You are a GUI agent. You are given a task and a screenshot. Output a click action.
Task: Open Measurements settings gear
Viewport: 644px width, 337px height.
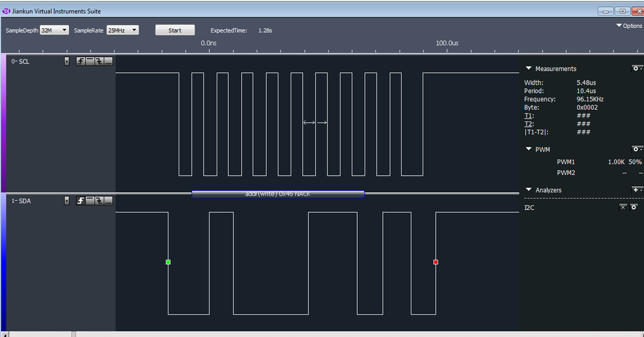click(637, 68)
